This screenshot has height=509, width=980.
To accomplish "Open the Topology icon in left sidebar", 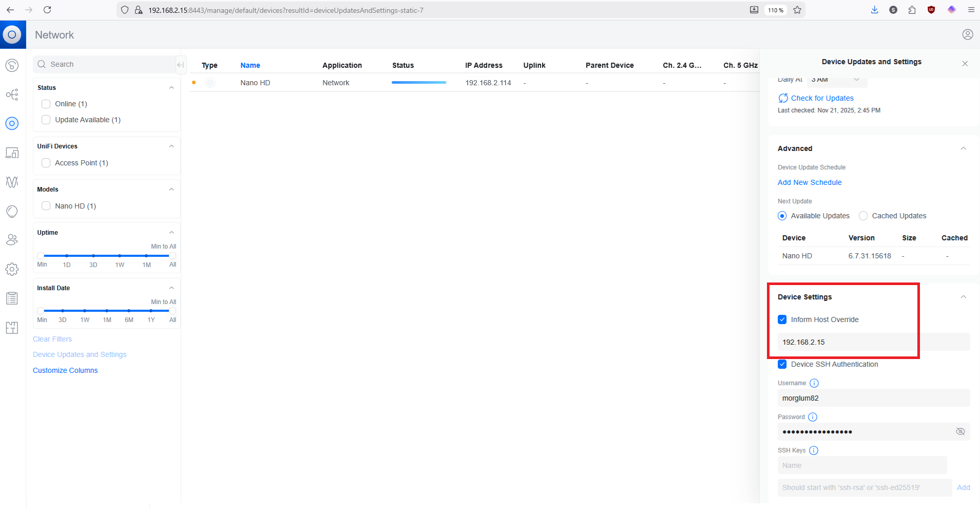I will pyautogui.click(x=12, y=95).
